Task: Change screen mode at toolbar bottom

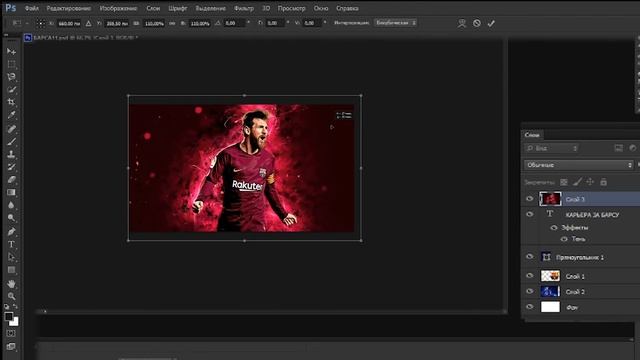Action: 11,347
